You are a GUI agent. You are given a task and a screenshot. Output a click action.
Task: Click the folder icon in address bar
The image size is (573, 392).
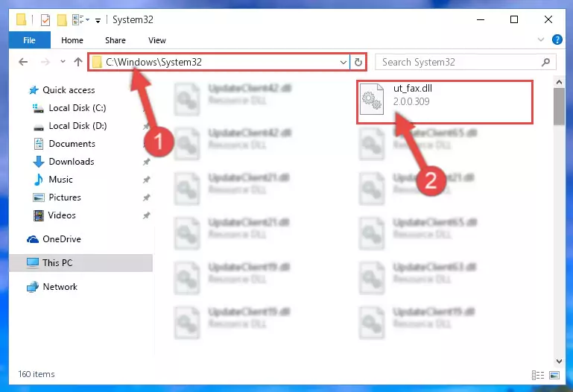pyautogui.click(x=97, y=62)
